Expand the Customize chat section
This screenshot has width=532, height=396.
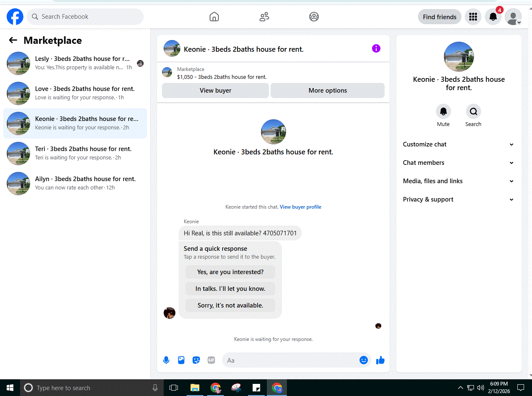[x=459, y=144]
